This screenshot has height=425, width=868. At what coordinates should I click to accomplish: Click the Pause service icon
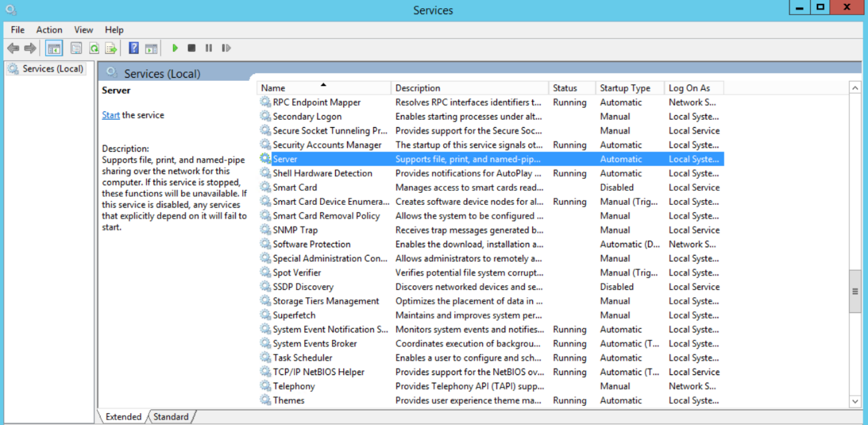[x=209, y=47]
